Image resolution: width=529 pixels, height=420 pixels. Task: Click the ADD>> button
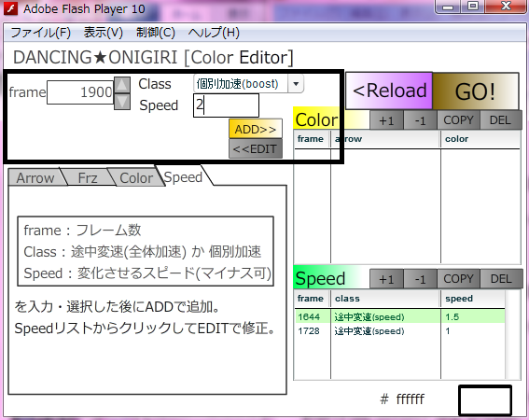coord(256,129)
